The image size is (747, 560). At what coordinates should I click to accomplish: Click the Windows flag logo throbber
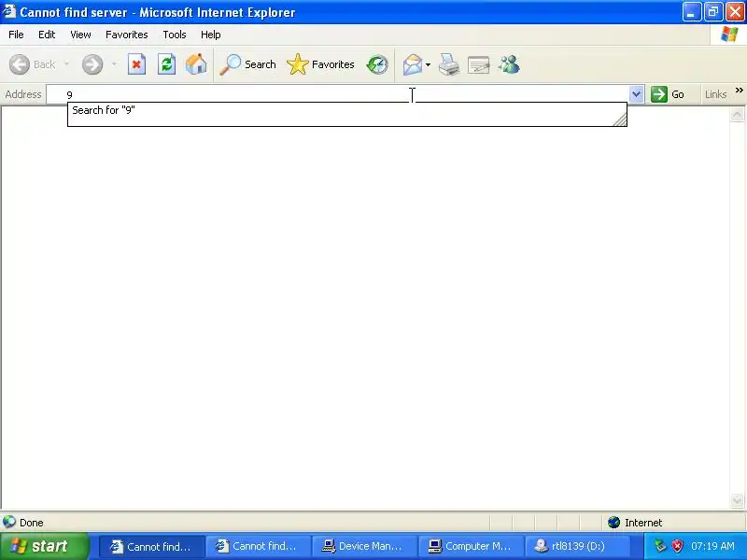[728, 35]
